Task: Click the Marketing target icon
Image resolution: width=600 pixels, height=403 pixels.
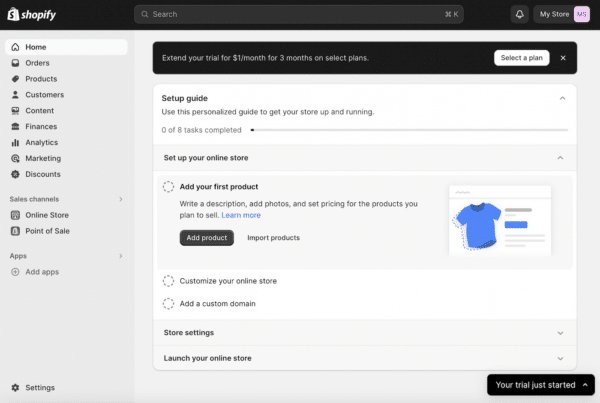Action: pos(15,158)
